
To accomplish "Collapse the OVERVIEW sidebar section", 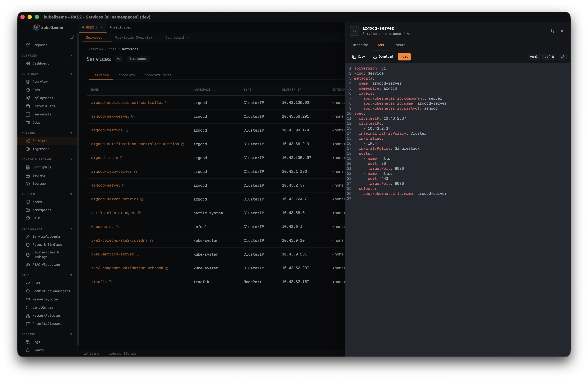I will (x=71, y=55).
